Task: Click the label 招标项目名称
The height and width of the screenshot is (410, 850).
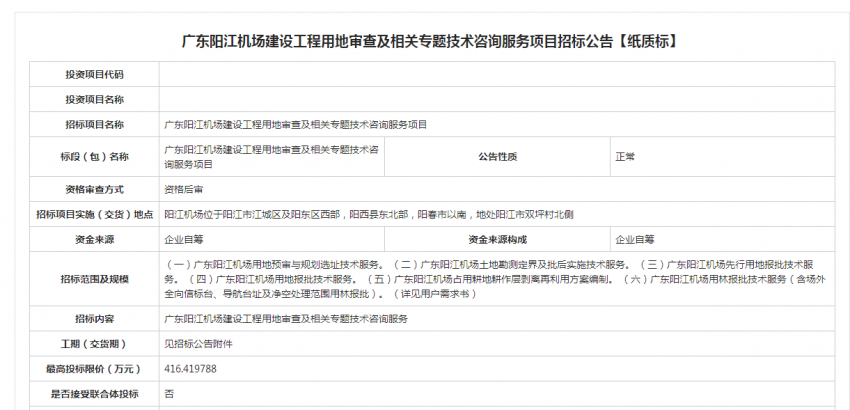Action: pyautogui.click(x=94, y=125)
